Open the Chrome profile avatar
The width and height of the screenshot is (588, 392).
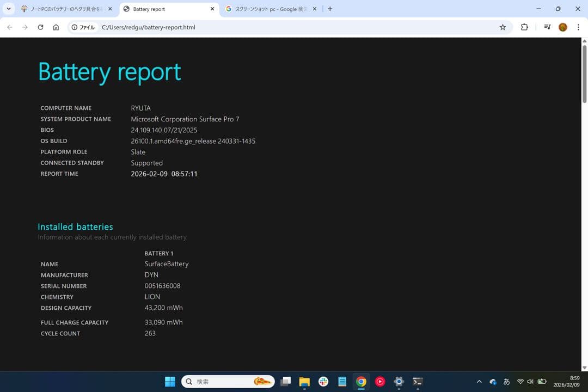point(562,27)
